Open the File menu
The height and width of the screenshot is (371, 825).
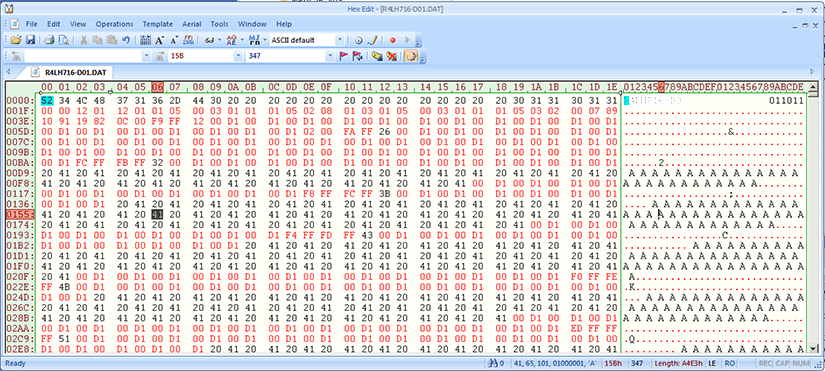(32, 24)
